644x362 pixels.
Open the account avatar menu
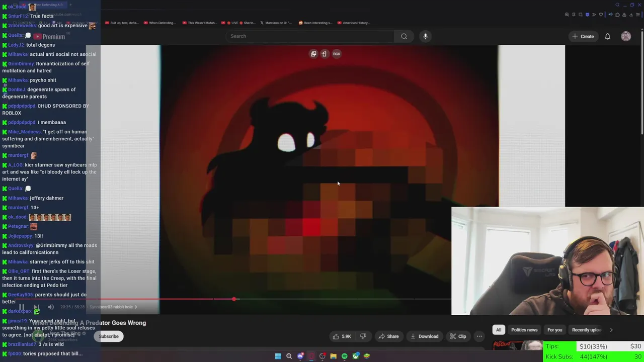pos(626,36)
